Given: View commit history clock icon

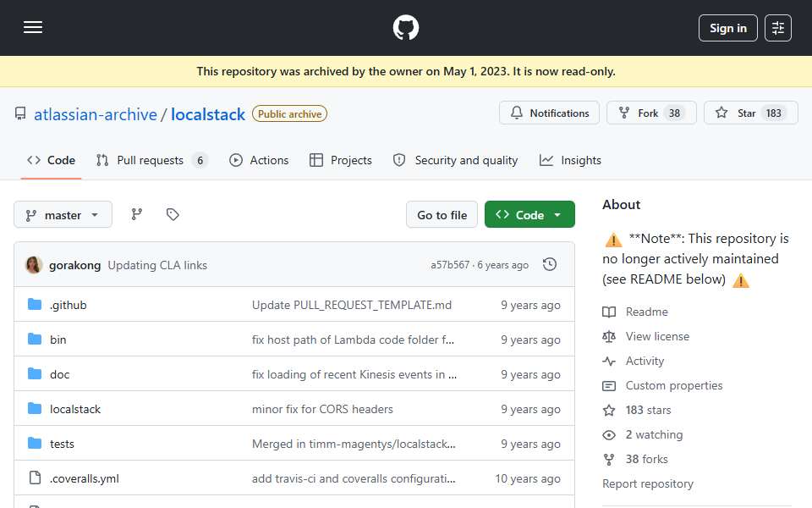Looking at the screenshot, I should [x=550, y=264].
